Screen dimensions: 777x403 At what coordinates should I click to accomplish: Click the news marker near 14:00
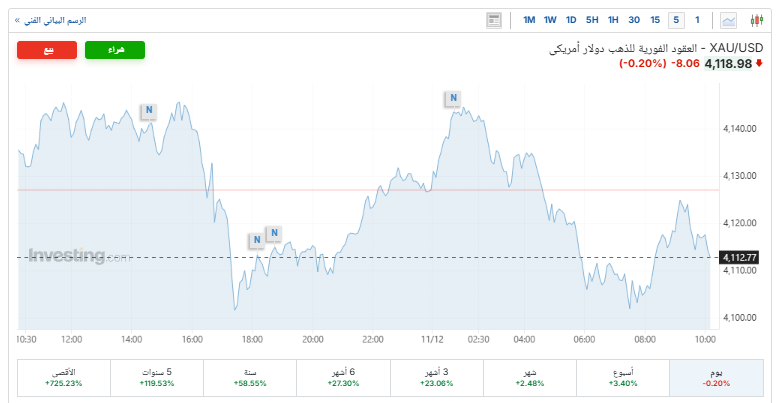coord(147,111)
